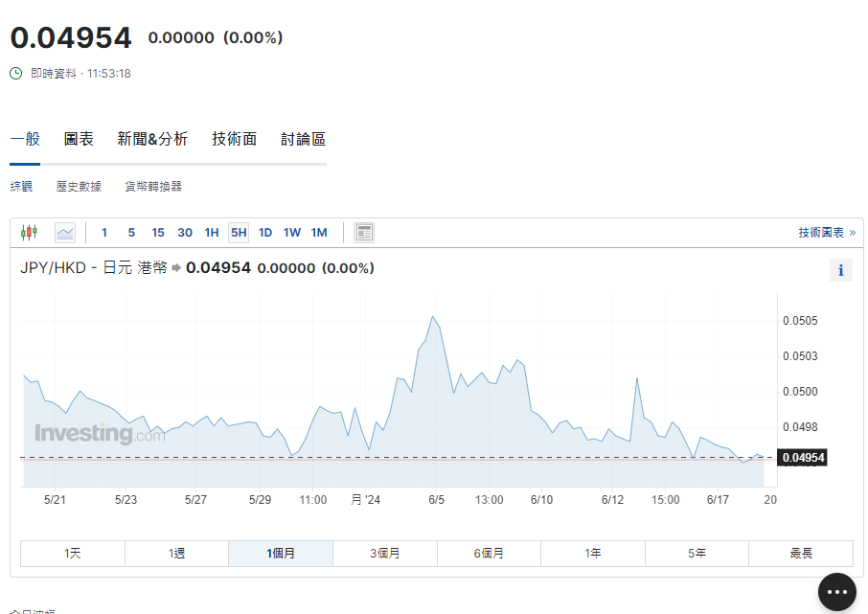This screenshot has height=614, width=868.
Task: Set chart interval to 1D
Action: click(265, 232)
